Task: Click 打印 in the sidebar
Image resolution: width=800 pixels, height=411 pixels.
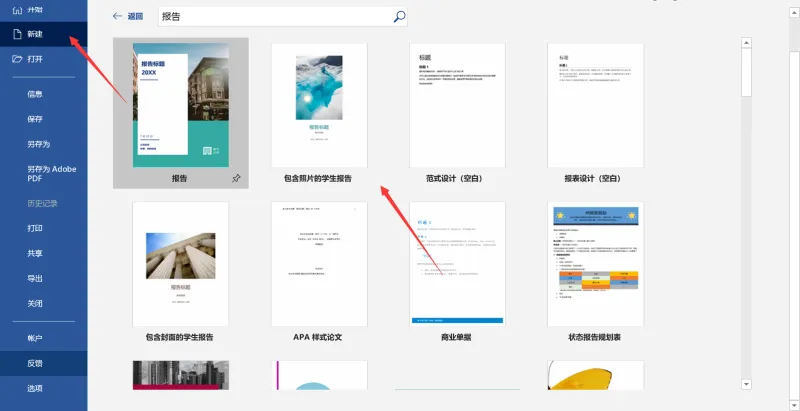Action: pos(35,228)
